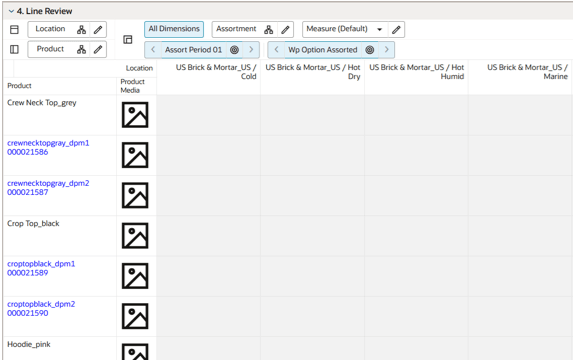Open the Location dimension button

[x=50, y=29]
